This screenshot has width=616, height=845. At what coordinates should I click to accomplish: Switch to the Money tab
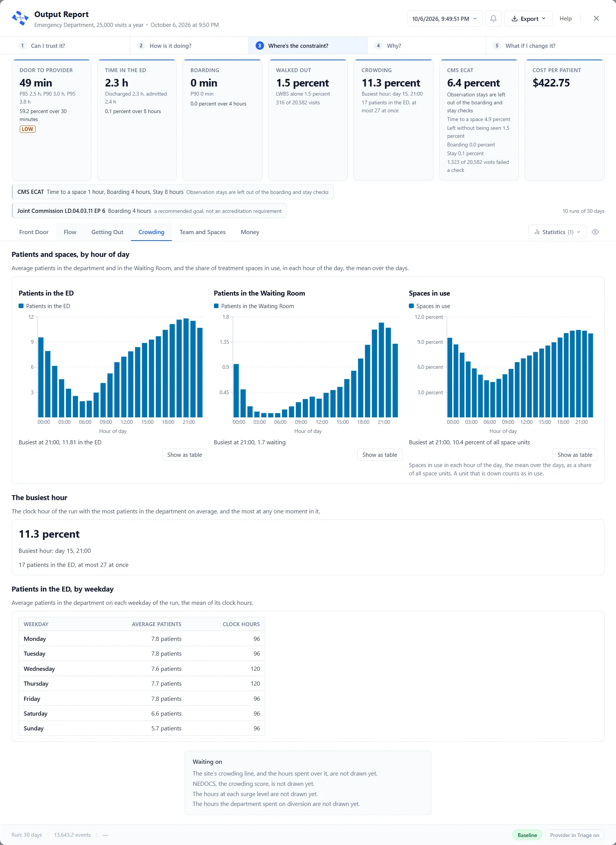pyautogui.click(x=250, y=232)
